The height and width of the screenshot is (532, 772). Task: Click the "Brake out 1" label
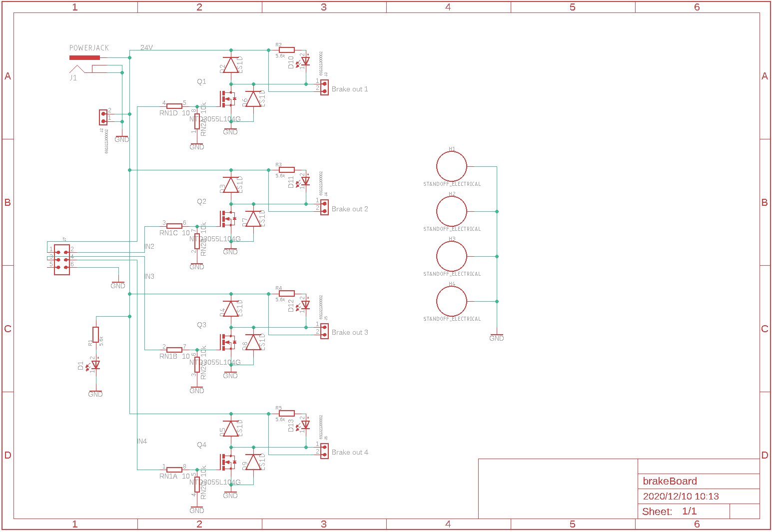coord(350,89)
